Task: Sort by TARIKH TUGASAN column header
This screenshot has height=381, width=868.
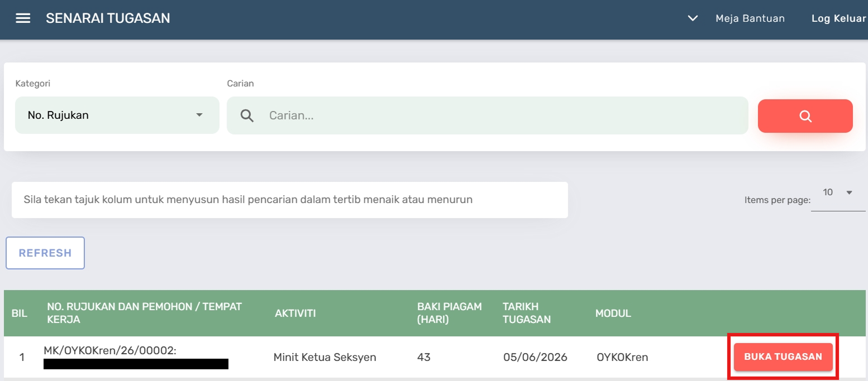Action: (x=527, y=314)
